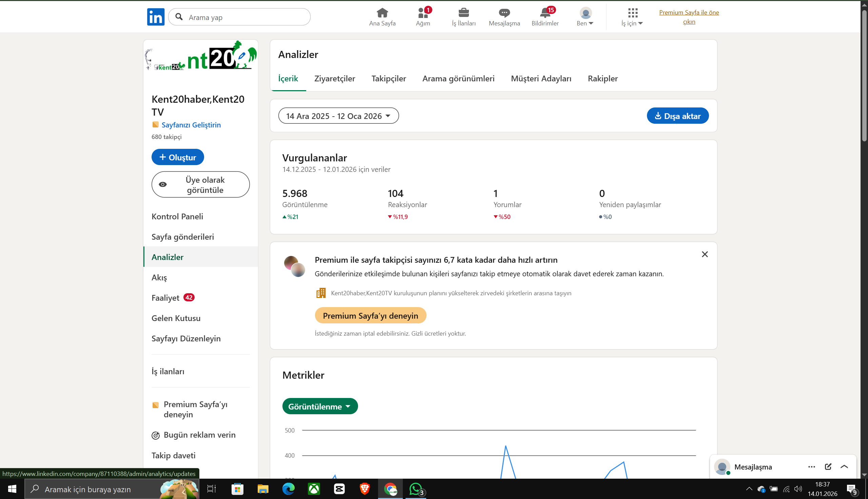The width and height of the screenshot is (868, 499).
Task: Click compose new message icon
Action: coord(828,466)
